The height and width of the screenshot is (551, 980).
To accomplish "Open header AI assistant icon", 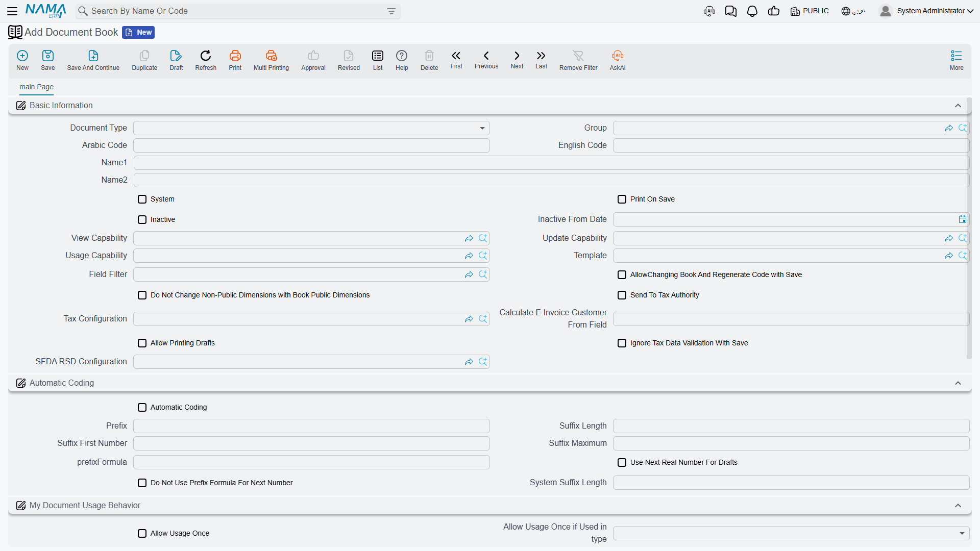I will point(709,11).
